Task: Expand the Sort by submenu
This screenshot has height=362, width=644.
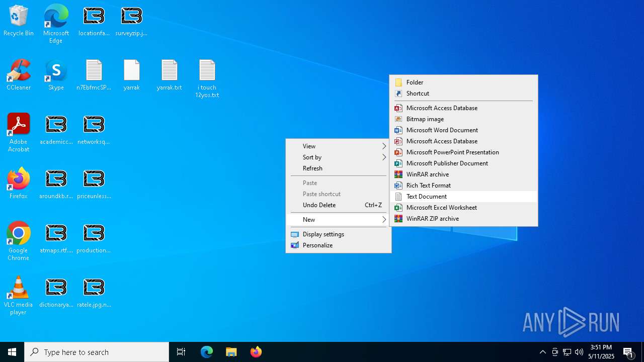Action: 339,157
